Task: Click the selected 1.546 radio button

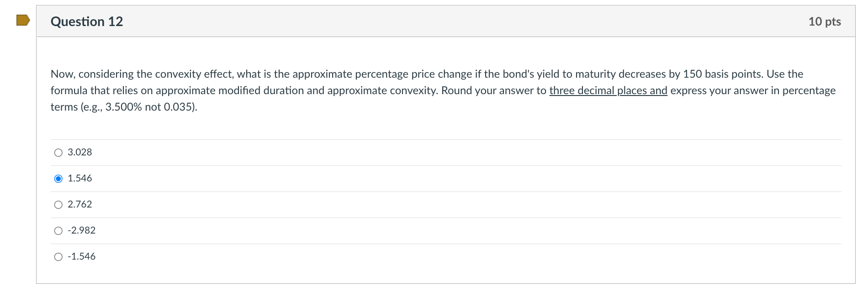Action: pos(58,178)
